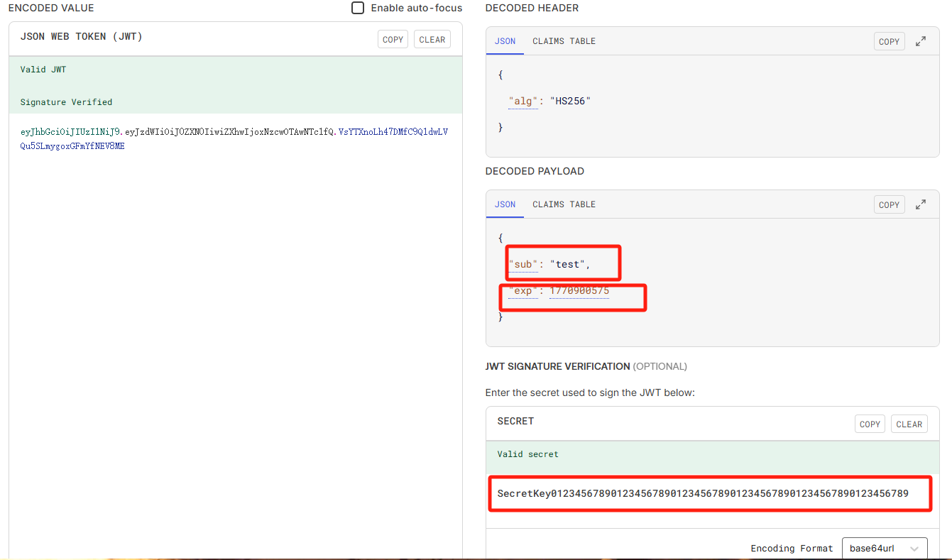This screenshot has height=560, width=952.
Task: Select the JSON tab in Decoded Header
Action: [x=505, y=41]
